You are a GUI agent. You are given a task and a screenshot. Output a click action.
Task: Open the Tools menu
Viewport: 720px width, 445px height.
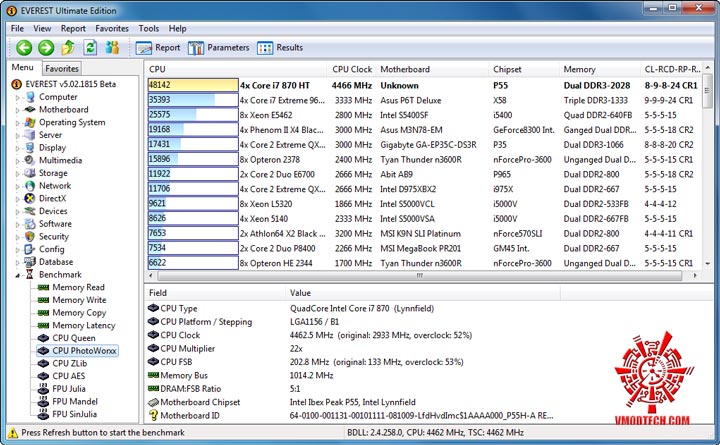pos(149,28)
